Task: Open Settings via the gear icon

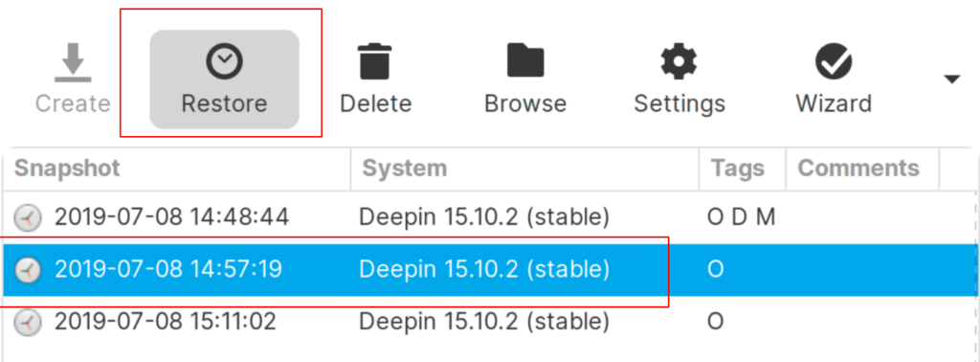Action: (x=679, y=62)
